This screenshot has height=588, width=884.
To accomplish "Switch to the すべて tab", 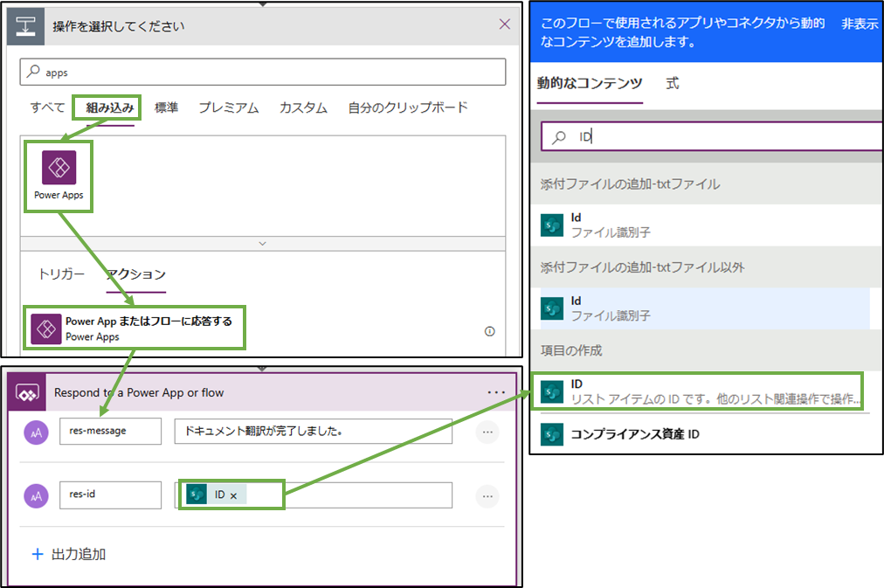I will [x=47, y=107].
